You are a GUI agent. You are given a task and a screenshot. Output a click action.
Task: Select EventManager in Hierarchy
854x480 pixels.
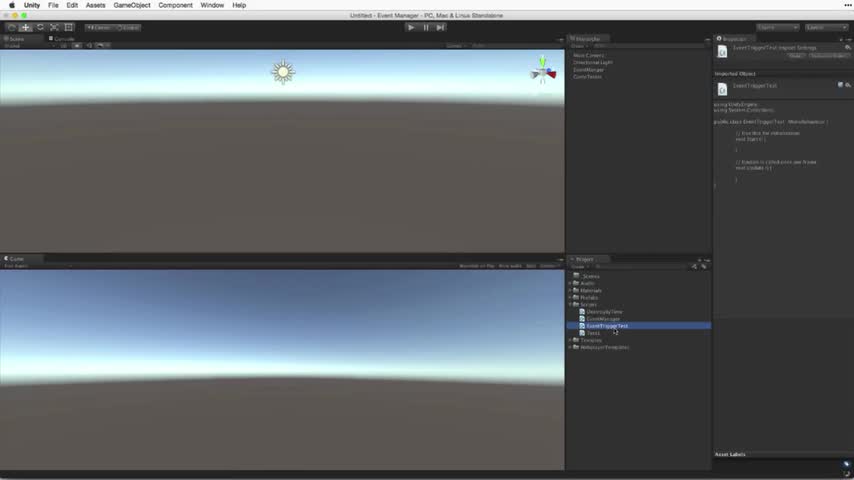tap(588, 70)
